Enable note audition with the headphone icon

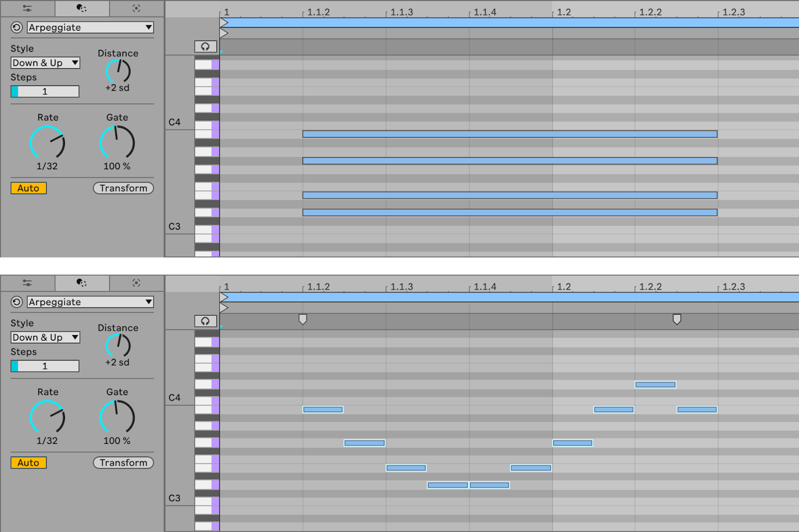point(206,47)
